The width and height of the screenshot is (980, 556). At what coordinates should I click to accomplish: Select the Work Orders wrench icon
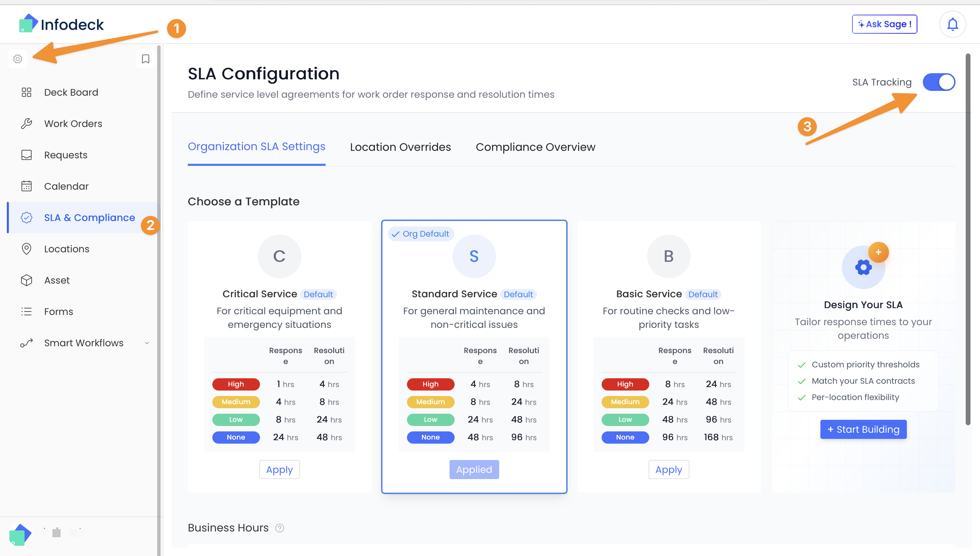(x=26, y=123)
